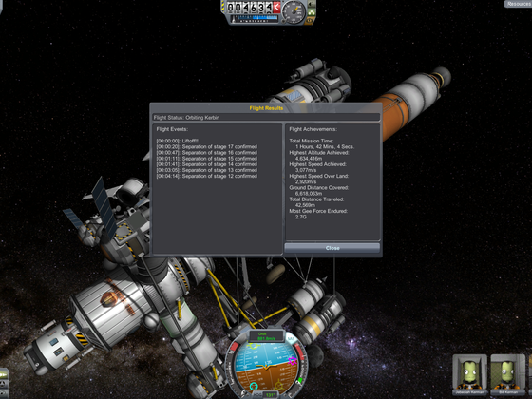Click the magenta target marker on navball

click(293, 361)
